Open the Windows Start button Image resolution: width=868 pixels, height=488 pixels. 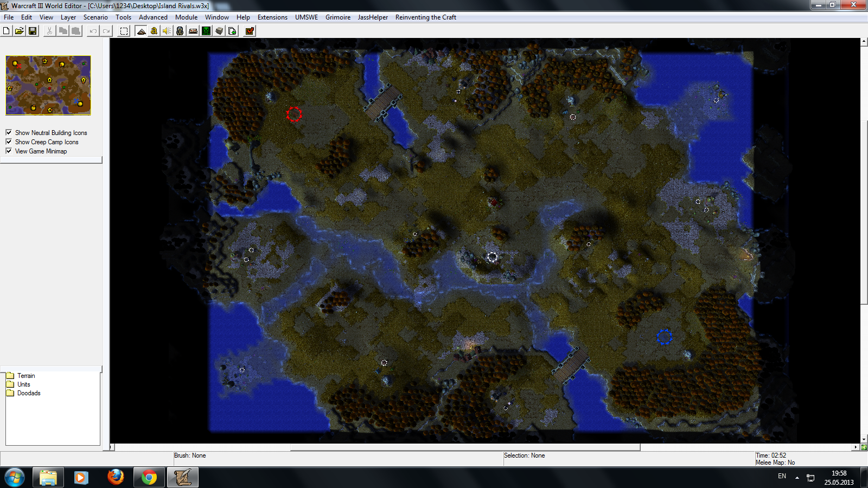15,478
